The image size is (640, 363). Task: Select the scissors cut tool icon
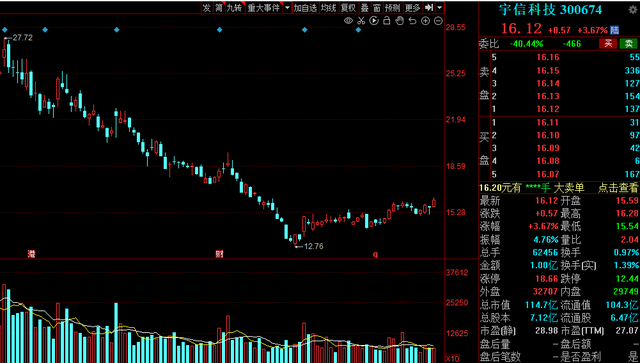coord(361,21)
